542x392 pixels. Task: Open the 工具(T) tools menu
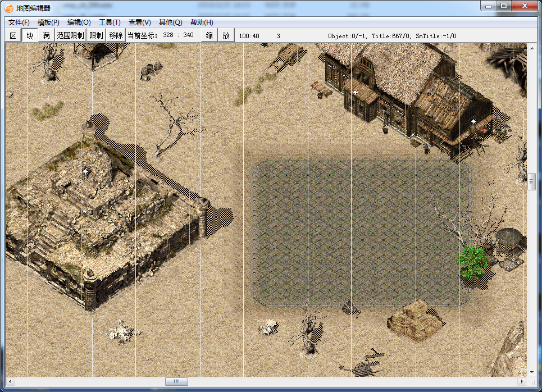coord(110,22)
